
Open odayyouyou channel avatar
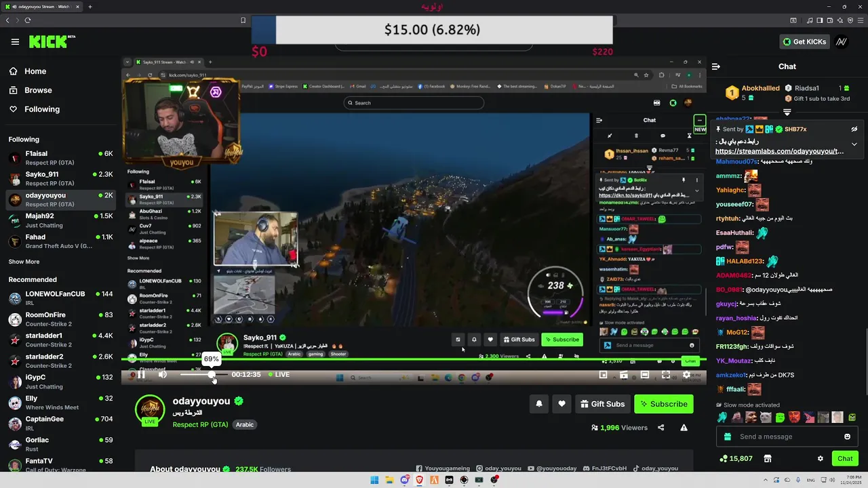tap(150, 409)
